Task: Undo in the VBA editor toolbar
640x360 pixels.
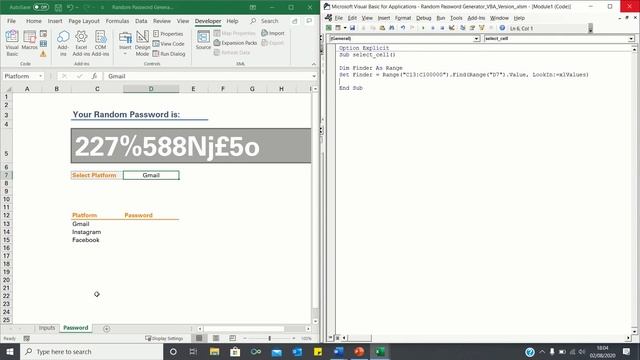Action: (x=403, y=28)
